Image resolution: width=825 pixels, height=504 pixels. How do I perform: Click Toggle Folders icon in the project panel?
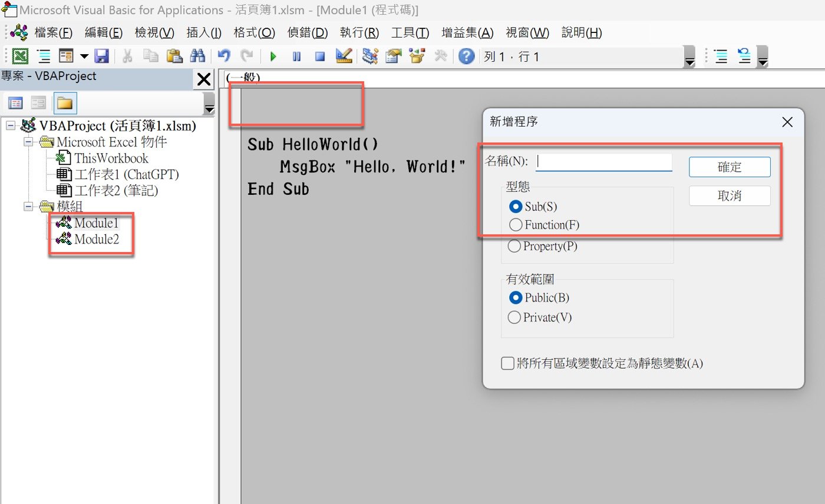(64, 104)
